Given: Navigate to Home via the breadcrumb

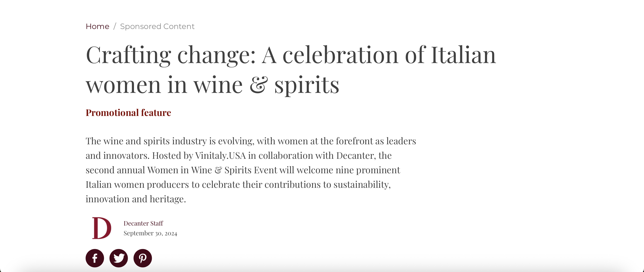Looking at the screenshot, I should click(97, 26).
